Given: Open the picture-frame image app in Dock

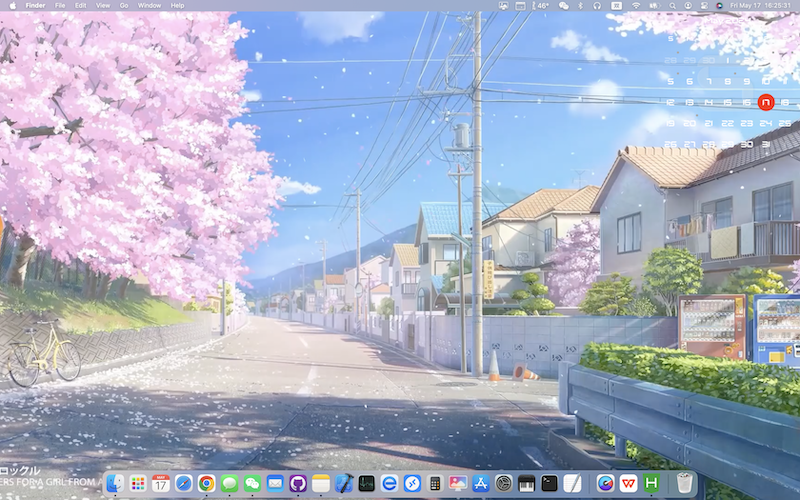Looking at the screenshot, I should (x=458, y=483).
